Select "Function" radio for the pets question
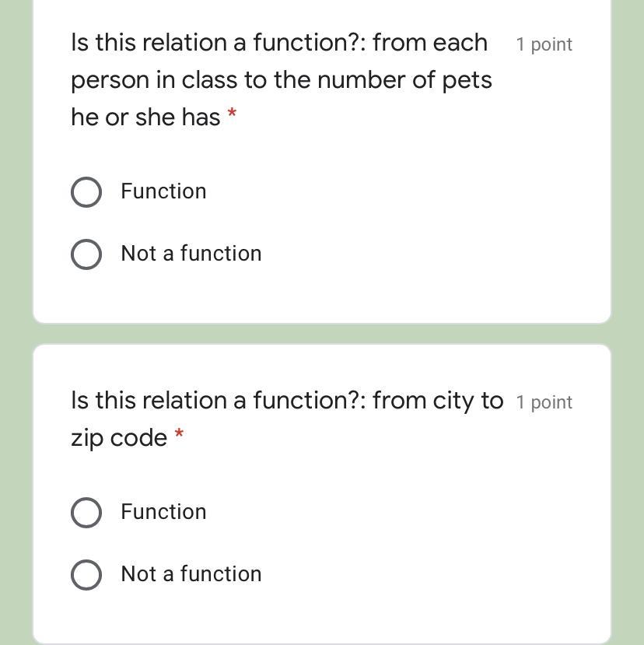Viewport: 644px width, 645px height. (86, 192)
